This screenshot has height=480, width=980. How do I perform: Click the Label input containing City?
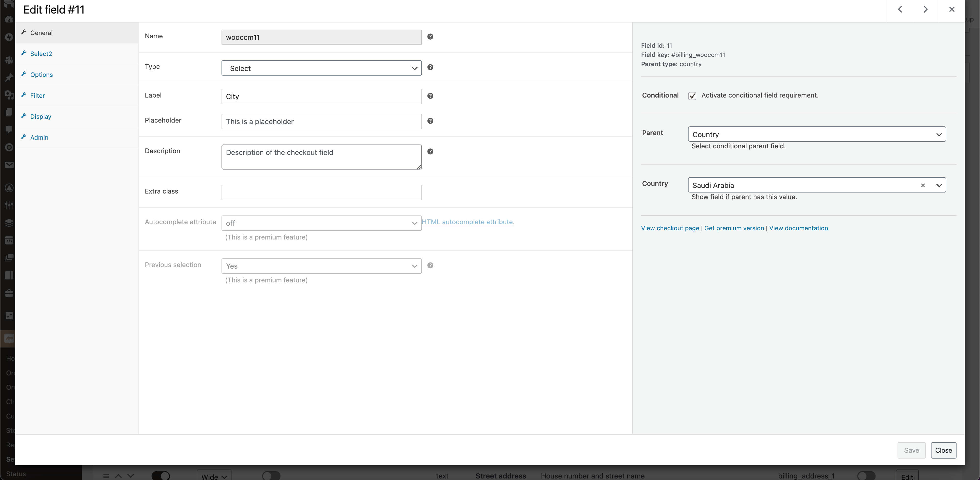[322, 96]
